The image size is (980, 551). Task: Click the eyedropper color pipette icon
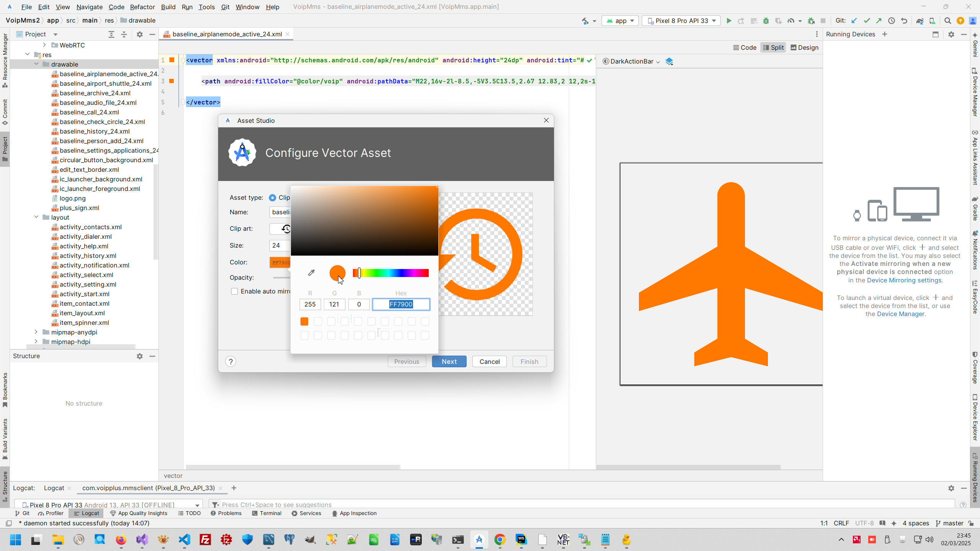click(311, 273)
